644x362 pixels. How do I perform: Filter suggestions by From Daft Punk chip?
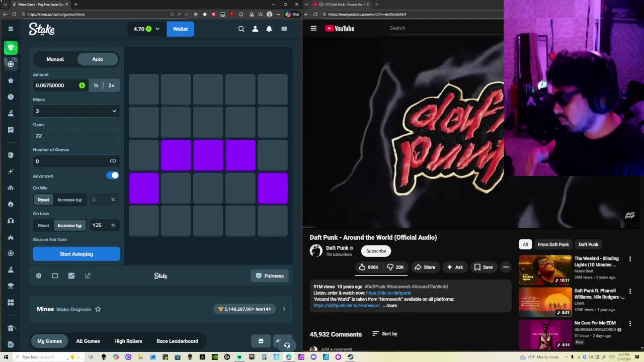553,244
